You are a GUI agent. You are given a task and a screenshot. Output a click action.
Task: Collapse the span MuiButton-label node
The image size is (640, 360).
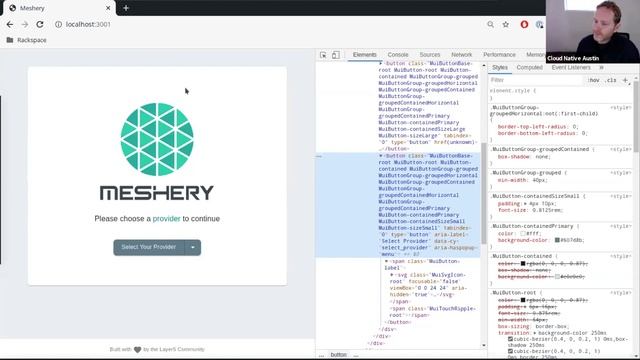[x=387, y=261]
